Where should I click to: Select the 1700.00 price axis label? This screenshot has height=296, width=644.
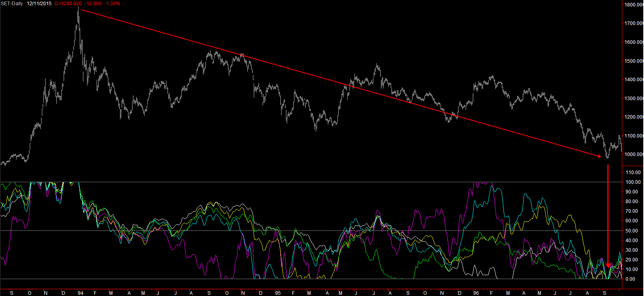(634, 23)
